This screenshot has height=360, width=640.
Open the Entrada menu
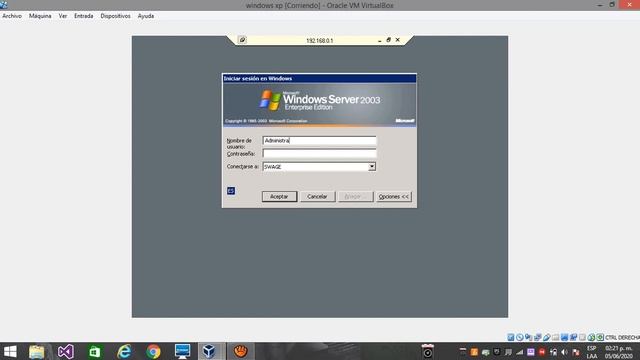click(84, 16)
